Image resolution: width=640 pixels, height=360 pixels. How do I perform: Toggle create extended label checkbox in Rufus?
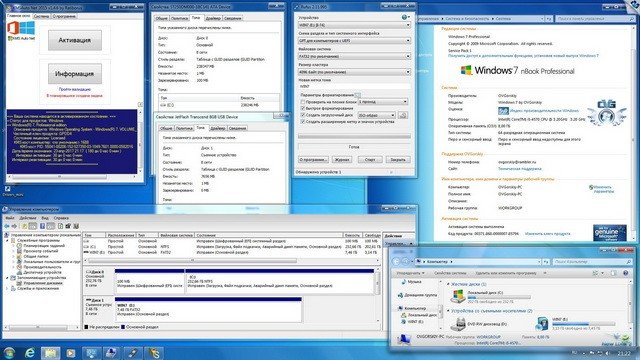[303, 122]
